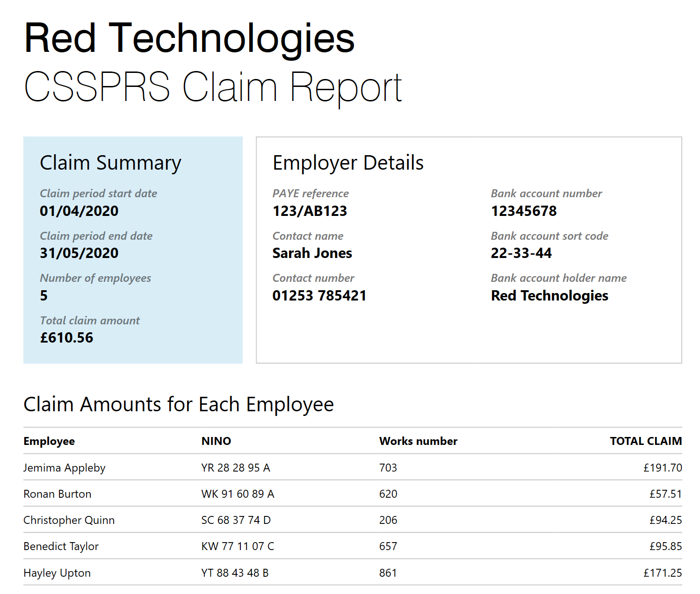Select the employee name Christopher Quinn
Image resolution: width=700 pixels, height=594 pixels.
point(69,520)
